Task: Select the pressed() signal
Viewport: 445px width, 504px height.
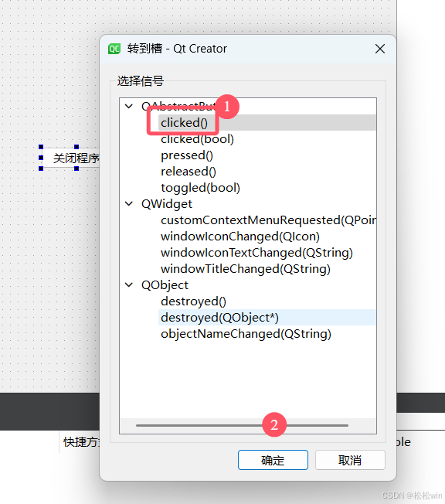Action: click(187, 155)
